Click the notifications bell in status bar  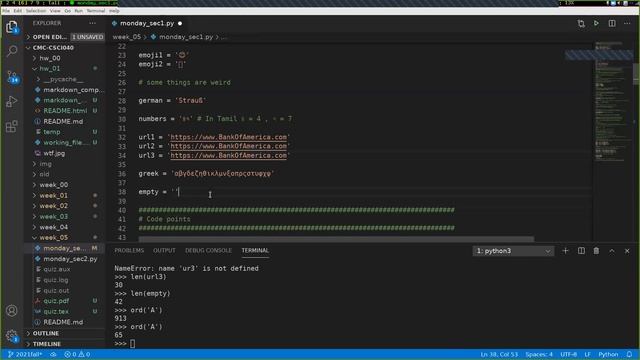coord(629,354)
